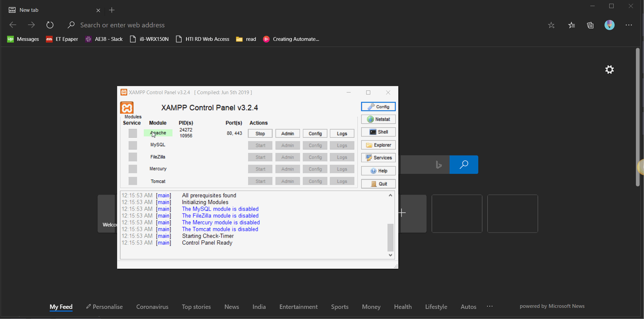The height and width of the screenshot is (319, 644).
Task: Toggle the Tomcat service checkbox
Action: click(x=133, y=181)
